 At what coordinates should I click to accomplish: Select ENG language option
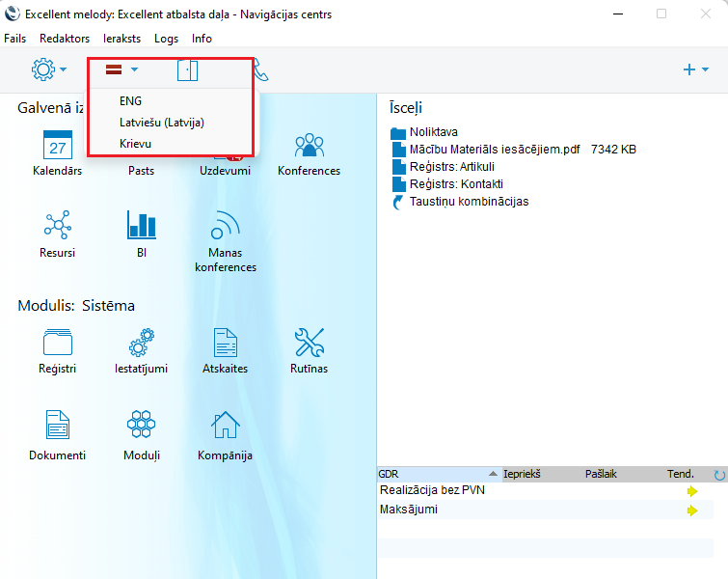click(x=130, y=100)
